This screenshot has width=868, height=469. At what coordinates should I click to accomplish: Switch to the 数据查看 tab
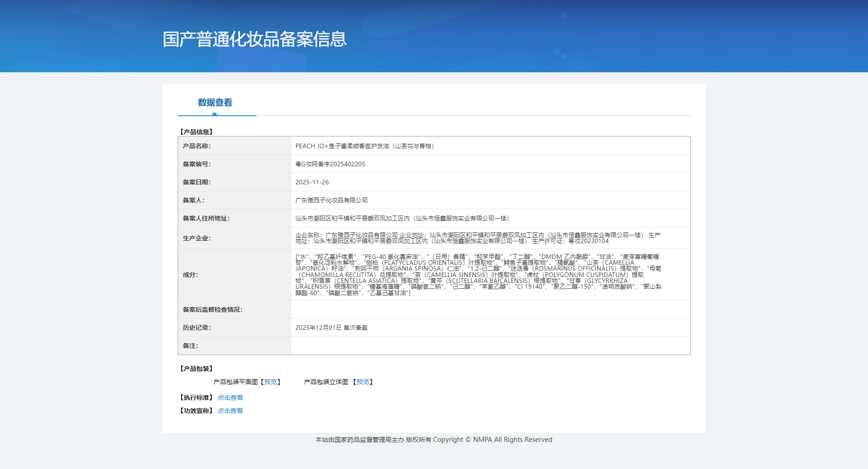click(215, 103)
